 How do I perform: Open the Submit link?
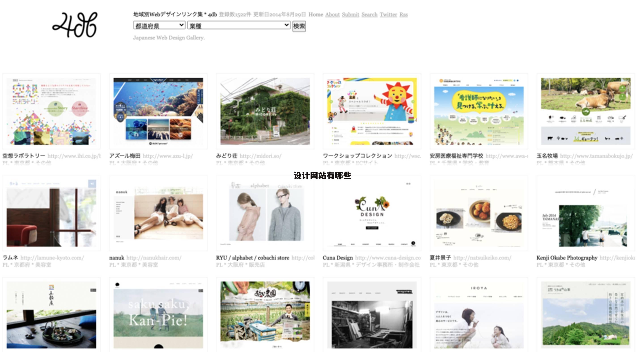pos(350,15)
